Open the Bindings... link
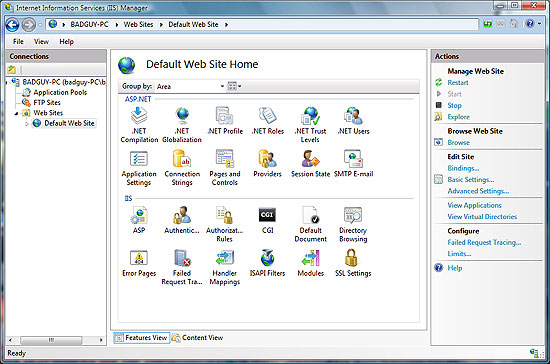The width and height of the screenshot is (550, 364). pos(463,168)
